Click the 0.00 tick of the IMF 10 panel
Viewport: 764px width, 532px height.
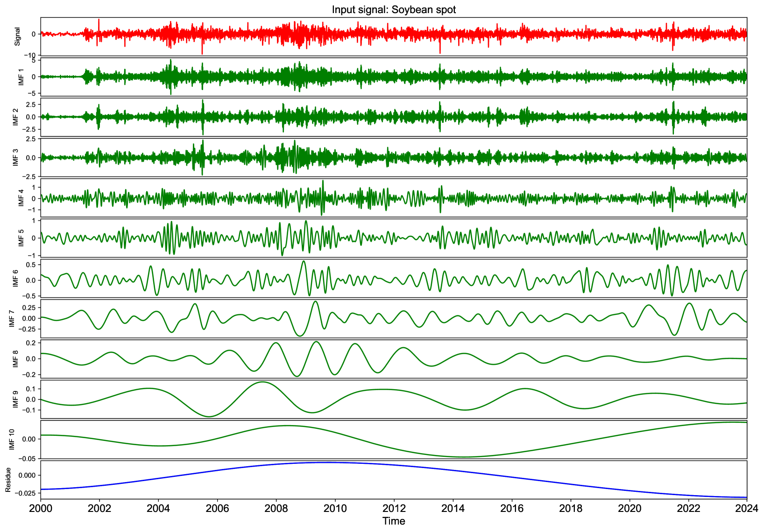click(29, 439)
